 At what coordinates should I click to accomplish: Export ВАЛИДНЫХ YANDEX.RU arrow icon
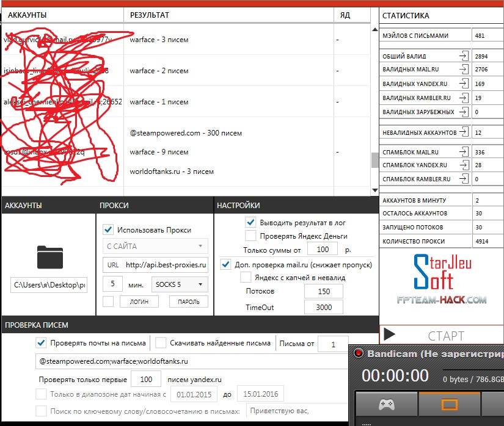[x=464, y=84]
